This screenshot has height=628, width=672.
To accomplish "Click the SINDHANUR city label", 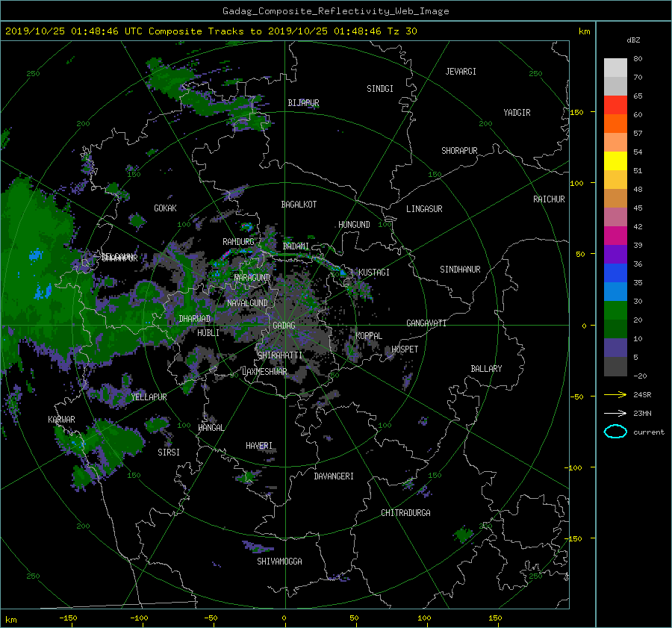I will pos(460,270).
